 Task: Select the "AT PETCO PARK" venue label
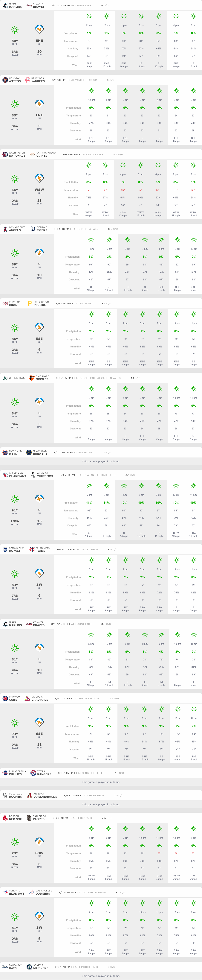82,818
